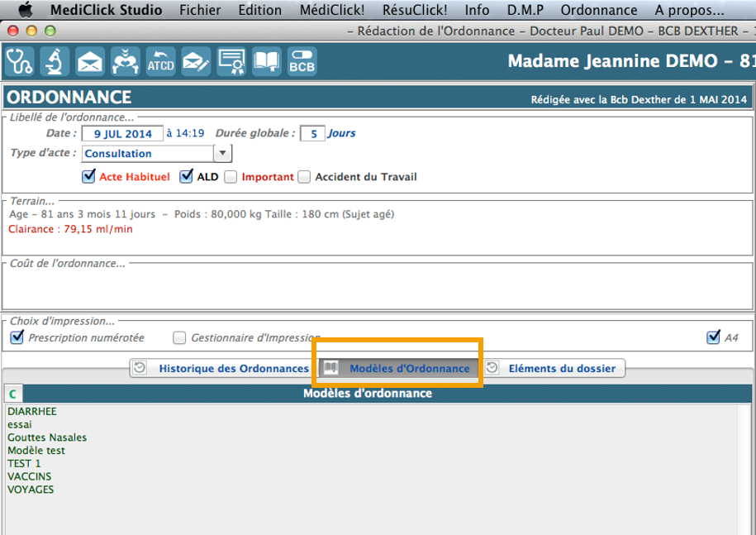Uncheck the Acte Habituel checkbox
The width and height of the screenshot is (756, 535).
pyautogui.click(x=88, y=176)
